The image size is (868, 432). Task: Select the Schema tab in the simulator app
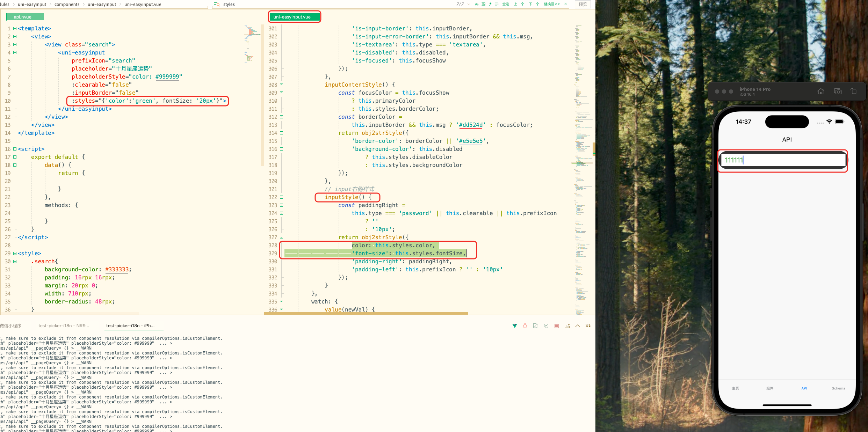(838, 388)
